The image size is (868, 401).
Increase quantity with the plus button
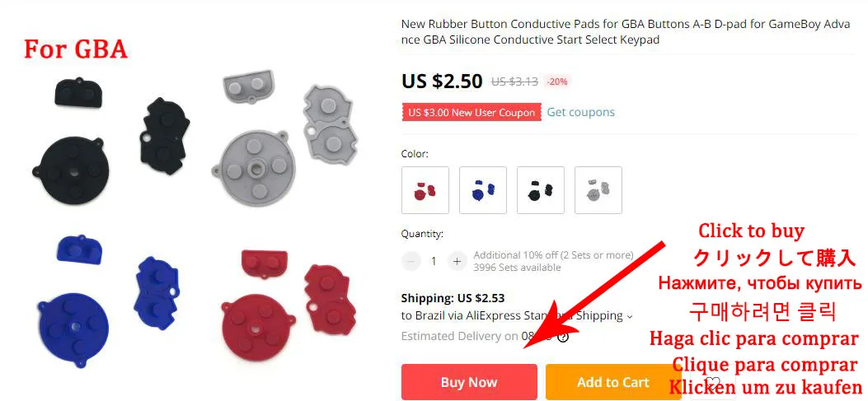point(457,261)
